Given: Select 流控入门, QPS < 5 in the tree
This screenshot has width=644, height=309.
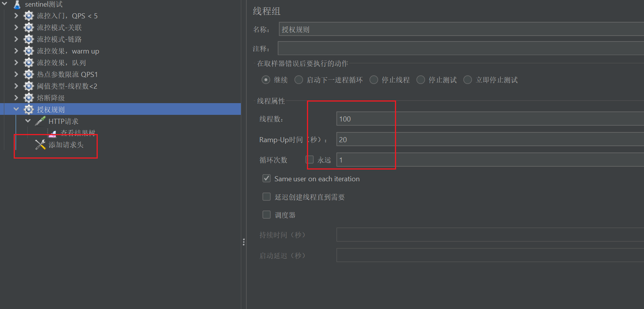Looking at the screenshot, I should click(x=67, y=16).
